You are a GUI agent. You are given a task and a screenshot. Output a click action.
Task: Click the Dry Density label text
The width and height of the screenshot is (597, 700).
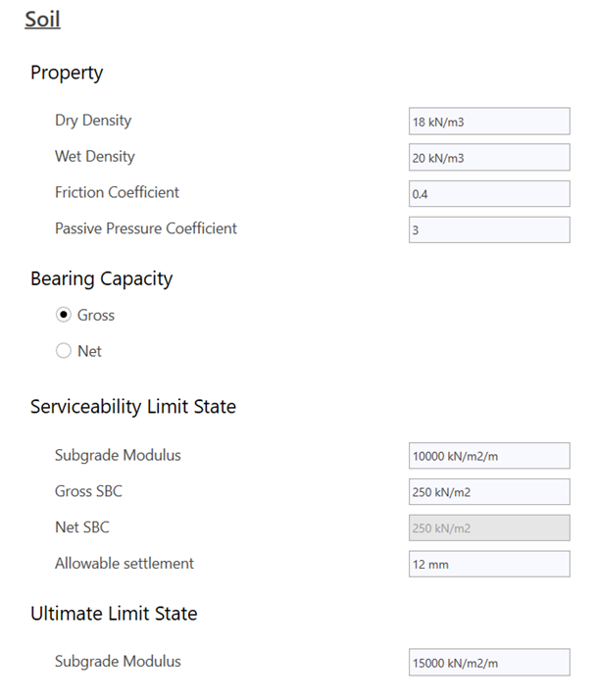pos(93,121)
